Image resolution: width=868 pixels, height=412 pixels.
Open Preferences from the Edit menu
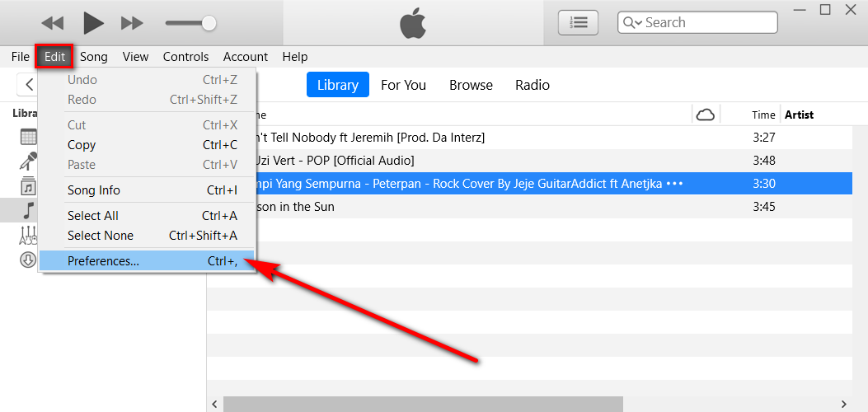click(x=147, y=261)
